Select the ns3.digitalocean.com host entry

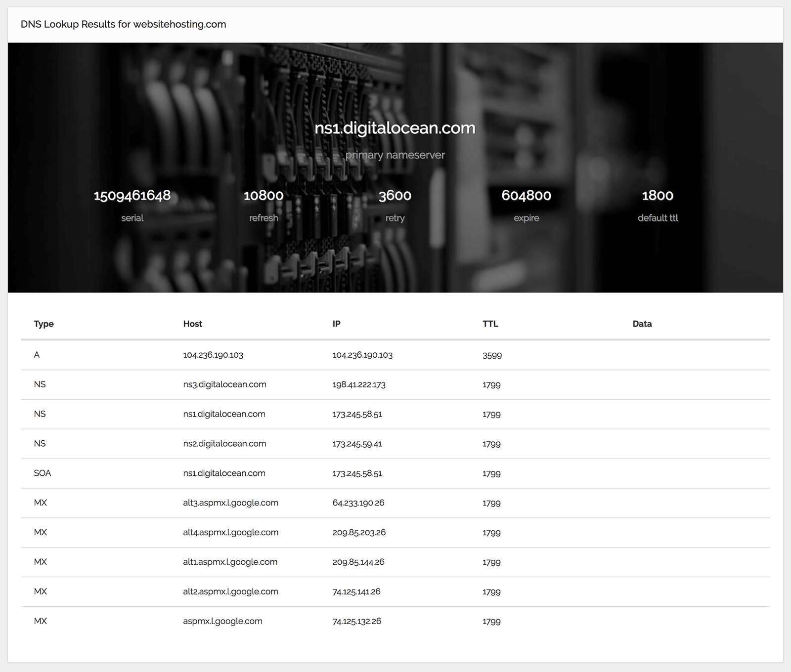[x=224, y=384]
